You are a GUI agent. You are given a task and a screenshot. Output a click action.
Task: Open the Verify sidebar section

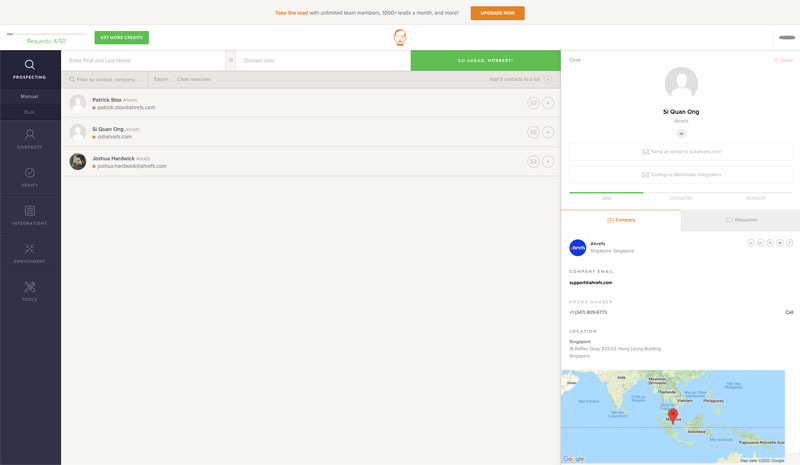pos(30,177)
